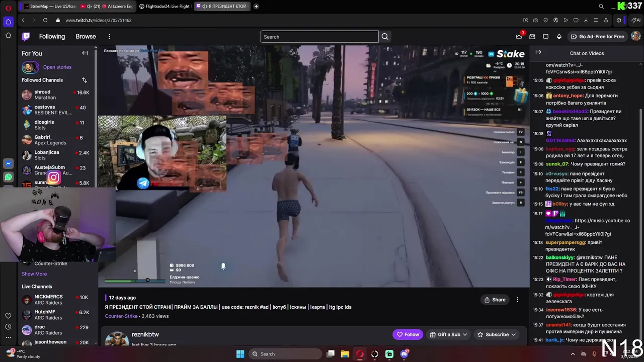This screenshot has height=362, width=644.
Task: Open Windows Start menu
Action: pyautogui.click(x=240, y=354)
